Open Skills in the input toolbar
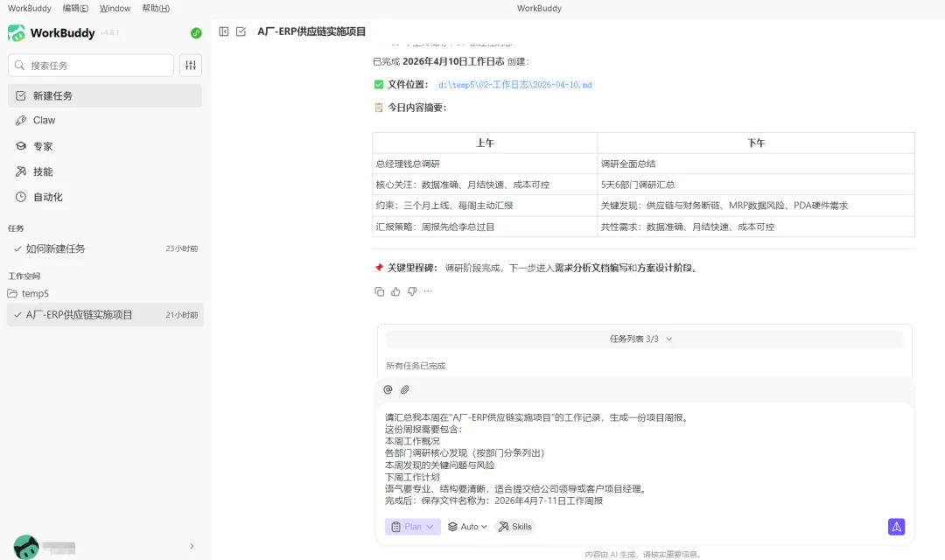This screenshot has height=560, width=945. tap(514, 527)
